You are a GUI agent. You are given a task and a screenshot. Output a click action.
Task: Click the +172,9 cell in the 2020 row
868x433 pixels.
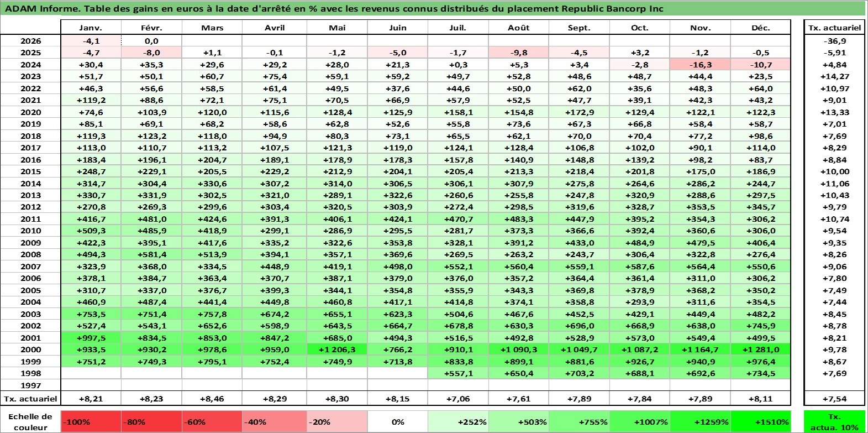pyautogui.click(x=579, y=112)
